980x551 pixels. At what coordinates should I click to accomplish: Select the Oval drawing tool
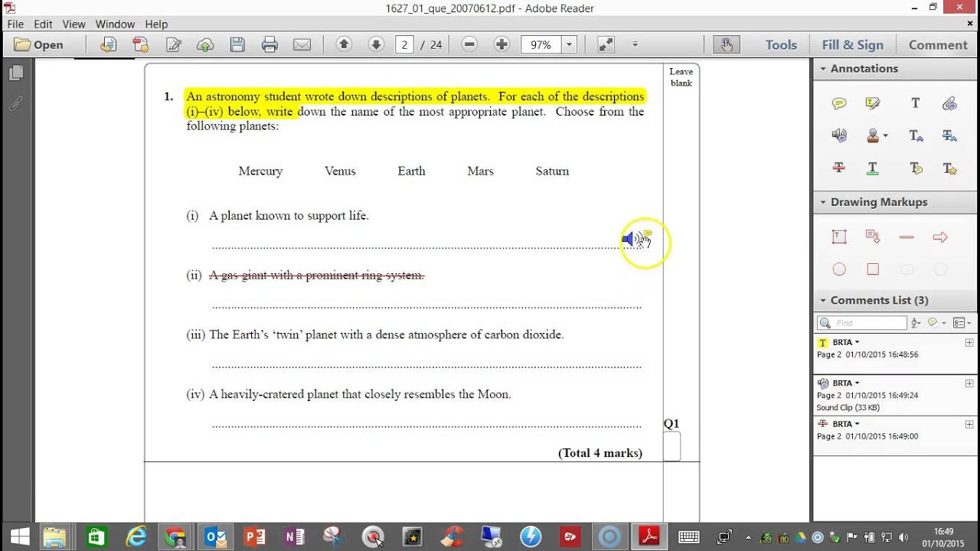pos(839,269)
